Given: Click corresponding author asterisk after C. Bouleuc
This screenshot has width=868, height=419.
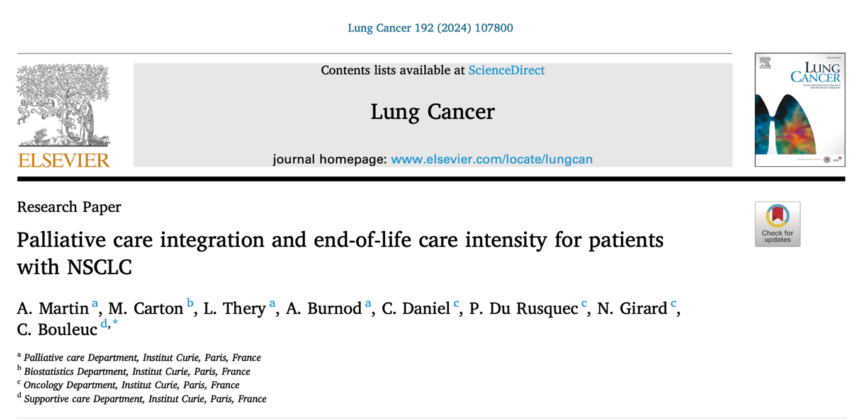Looking at the screenshot, I should pos(115,323).
